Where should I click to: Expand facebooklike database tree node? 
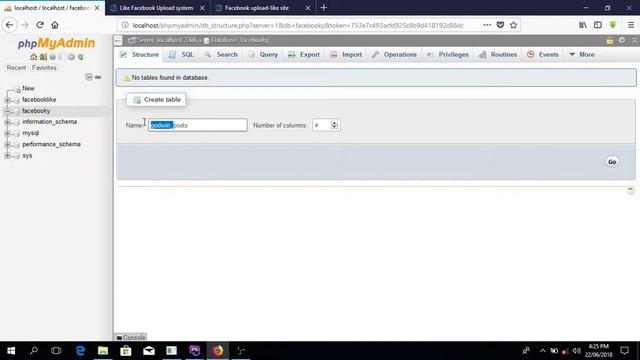tap(7, 100)
